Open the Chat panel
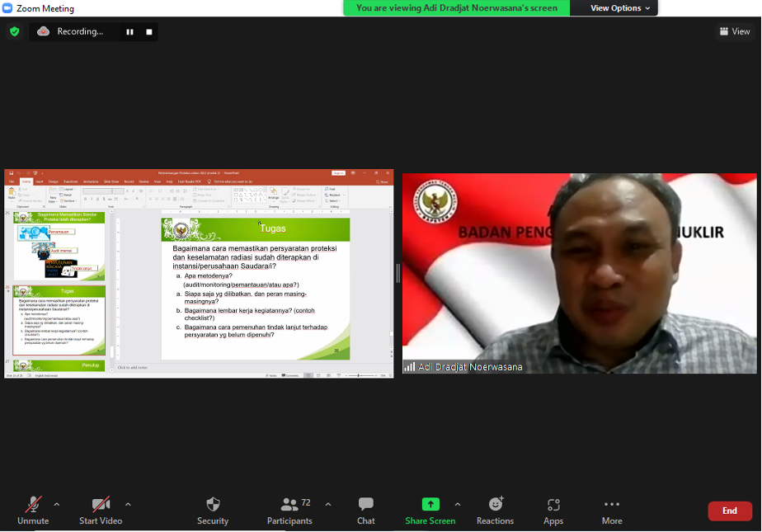This screenshot has width=762, height=532. 366,511
